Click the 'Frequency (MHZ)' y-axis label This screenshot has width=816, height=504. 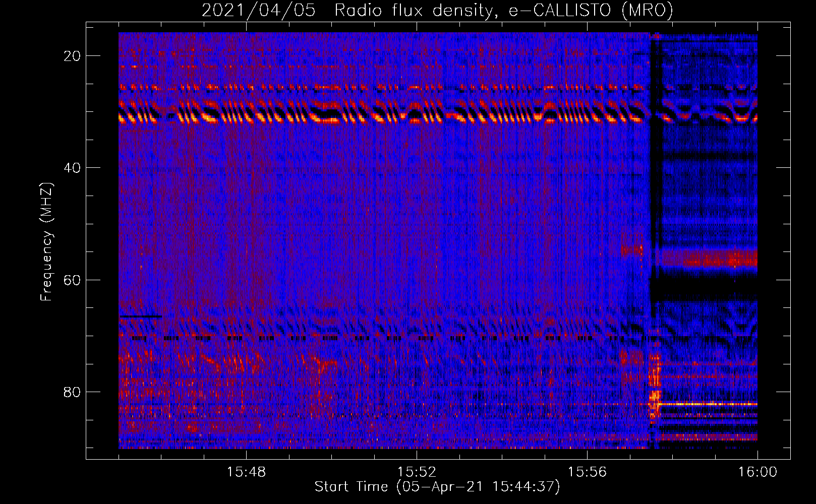point(46,242)
